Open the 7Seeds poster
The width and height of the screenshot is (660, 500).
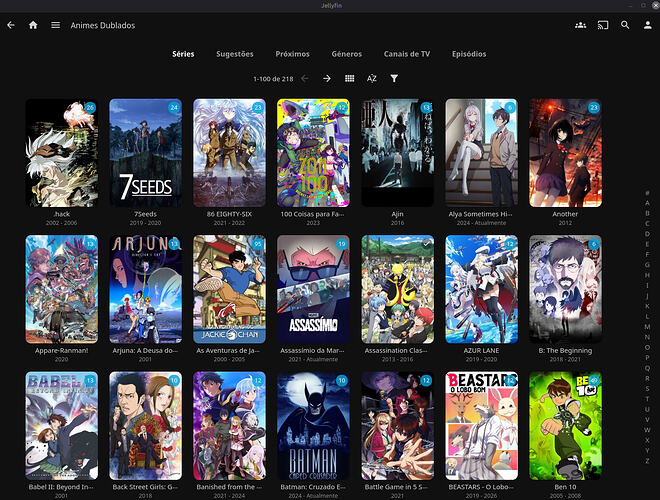pyautogui.click(x=146, y=153)
